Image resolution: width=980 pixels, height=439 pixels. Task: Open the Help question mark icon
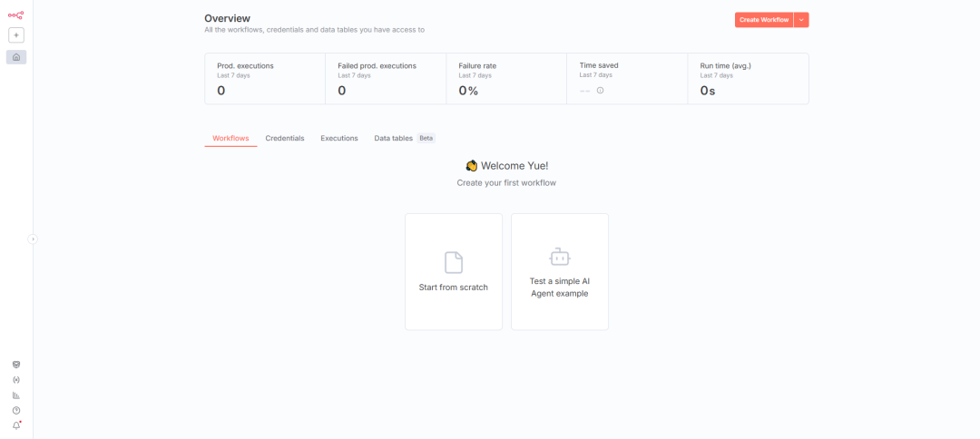16,410
